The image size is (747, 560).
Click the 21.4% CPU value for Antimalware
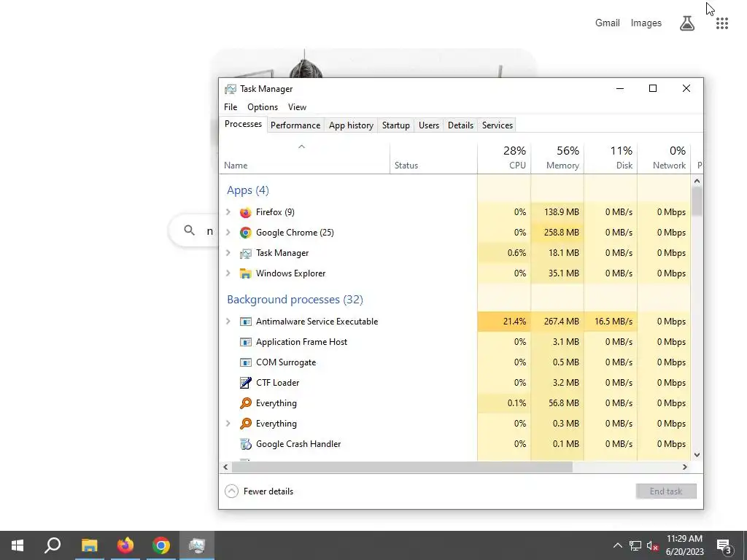click(x=514, y=322)
